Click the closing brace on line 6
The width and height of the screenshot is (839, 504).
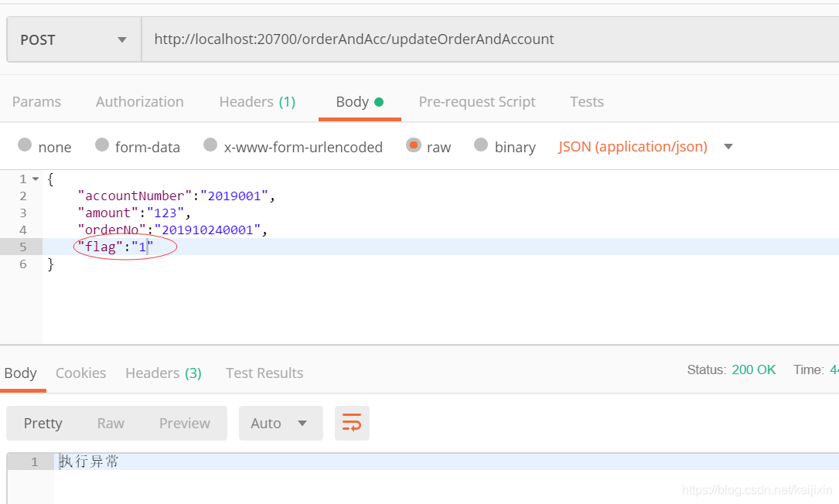51,264
